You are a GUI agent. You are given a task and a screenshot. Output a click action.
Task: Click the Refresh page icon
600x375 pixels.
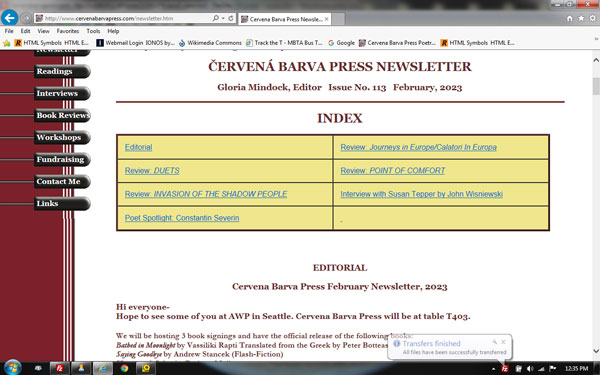click(x=231, y=18)
